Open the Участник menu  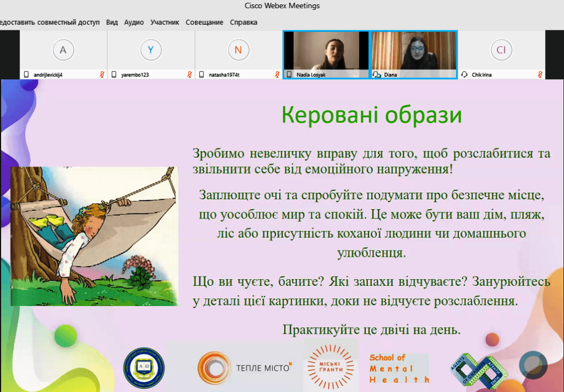[164, 22]
